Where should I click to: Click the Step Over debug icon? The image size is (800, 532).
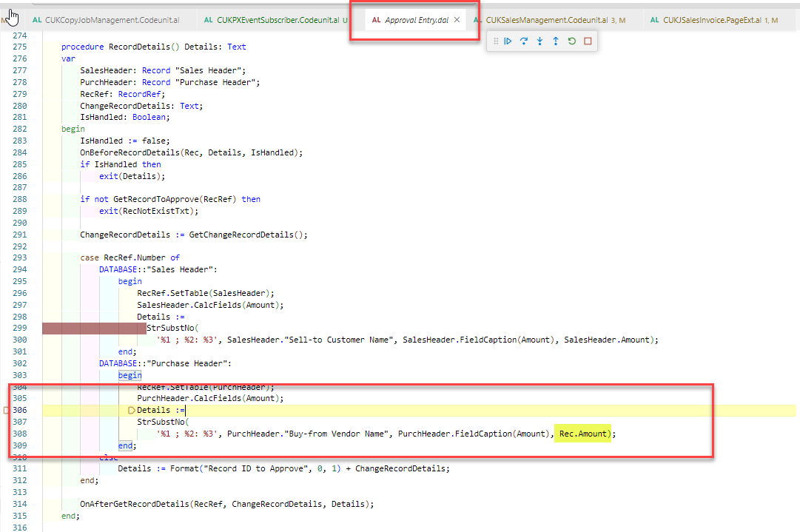pos(524,41)
